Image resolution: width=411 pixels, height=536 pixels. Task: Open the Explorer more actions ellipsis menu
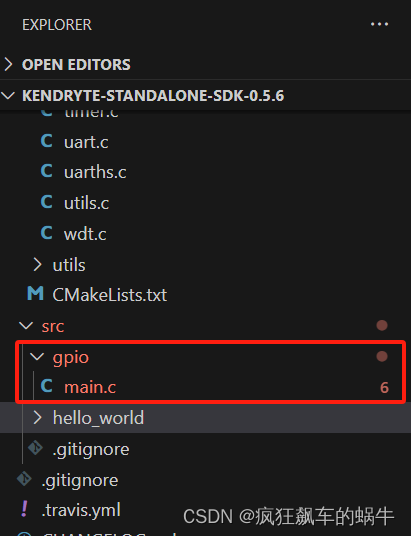pos(379,24)
